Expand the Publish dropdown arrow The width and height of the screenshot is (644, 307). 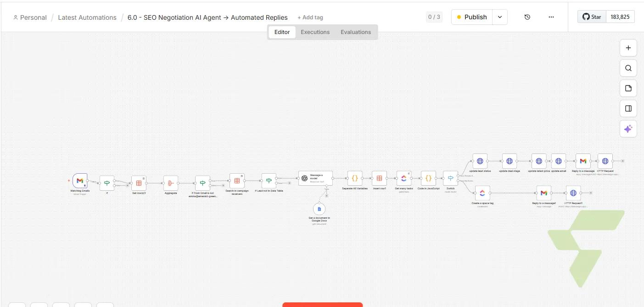(500, 17)
